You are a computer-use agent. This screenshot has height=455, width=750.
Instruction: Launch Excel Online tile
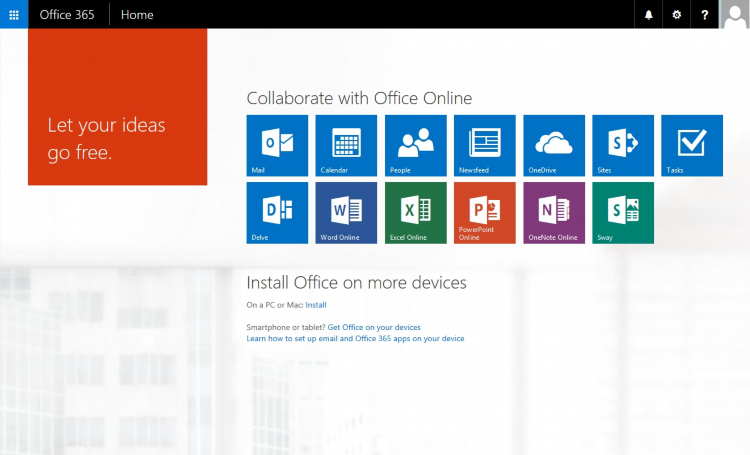pyautogui.click(x=416, y=213)
